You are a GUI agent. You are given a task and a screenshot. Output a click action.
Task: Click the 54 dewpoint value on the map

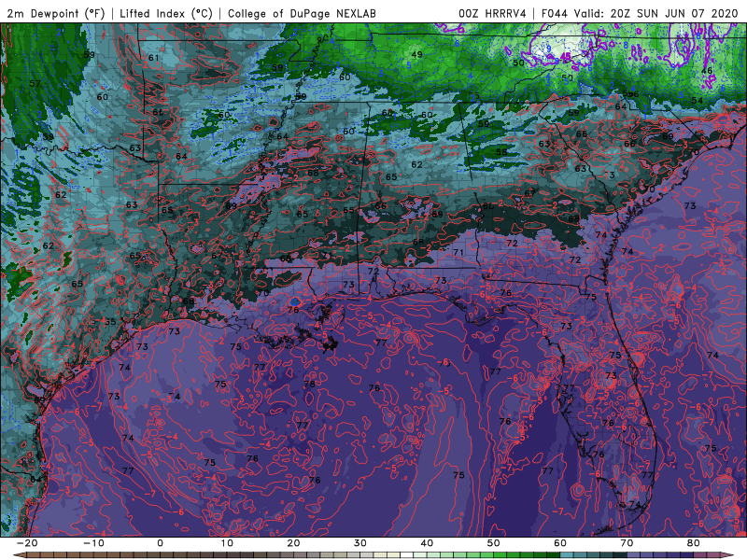click(x=697, y=100)
